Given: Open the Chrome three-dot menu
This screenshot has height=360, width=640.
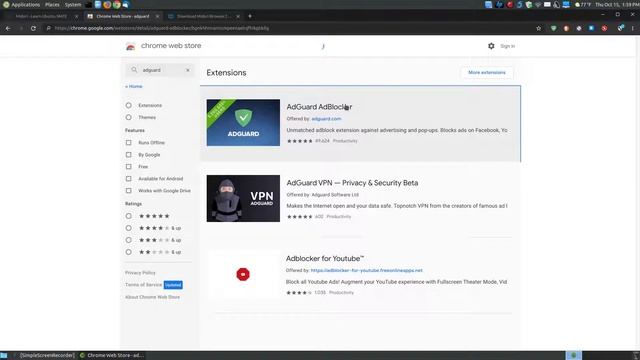Looking at the screenshot, I should point(633,28).
